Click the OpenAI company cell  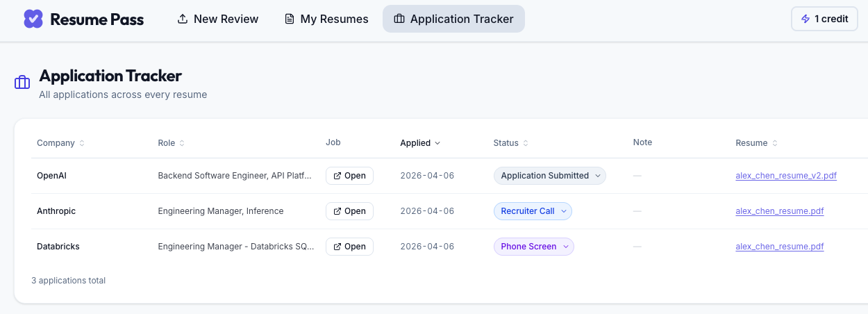coord(51,176)
